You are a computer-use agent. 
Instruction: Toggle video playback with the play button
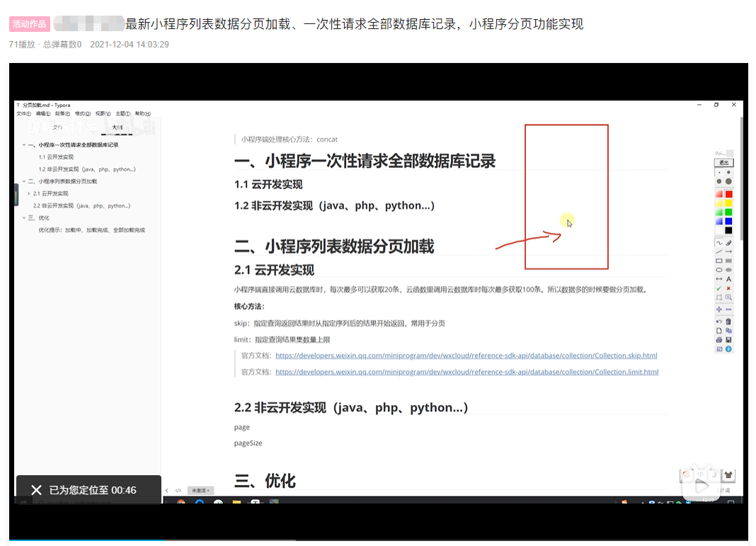pyautogui.click(x=701, y=485)
